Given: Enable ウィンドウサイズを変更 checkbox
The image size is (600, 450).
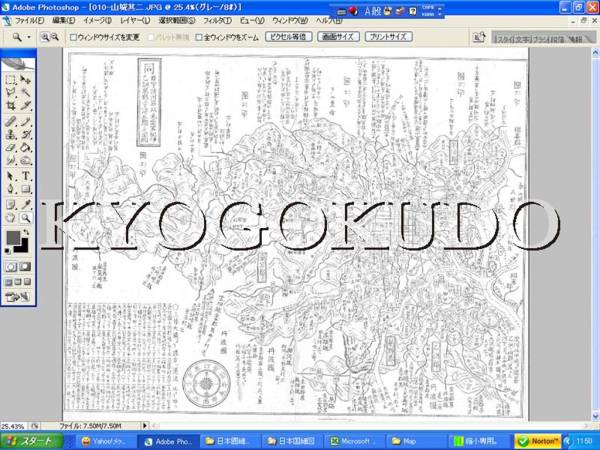Looking at the screenshot, I should pyautogui.click(x=73, y=37).
